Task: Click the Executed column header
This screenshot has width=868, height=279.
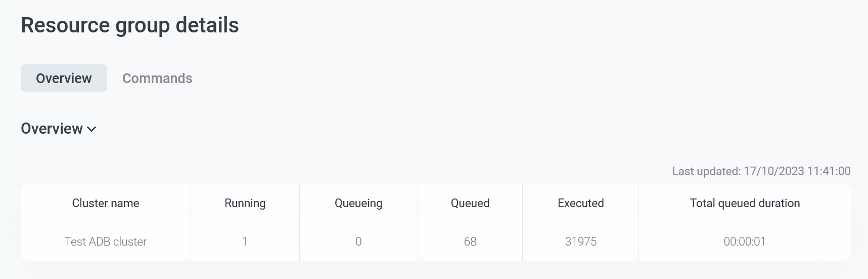Action: [x=581, y=203]
